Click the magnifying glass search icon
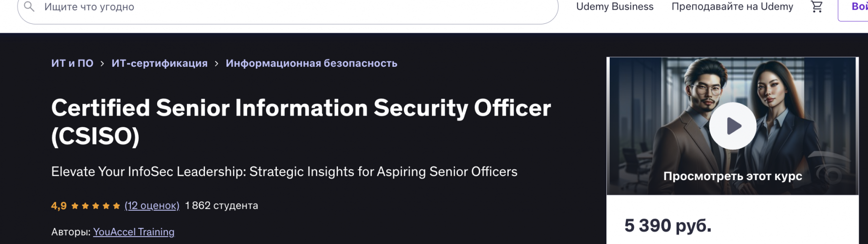868x244 pixels. pos(29,7)
